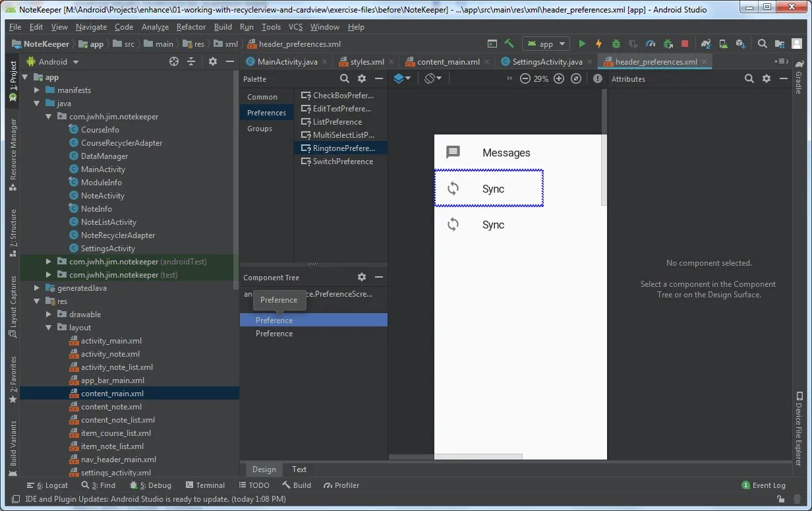Screen dimensions: 812x511
Task: Open the Build menu
Action: pos(223,27)
